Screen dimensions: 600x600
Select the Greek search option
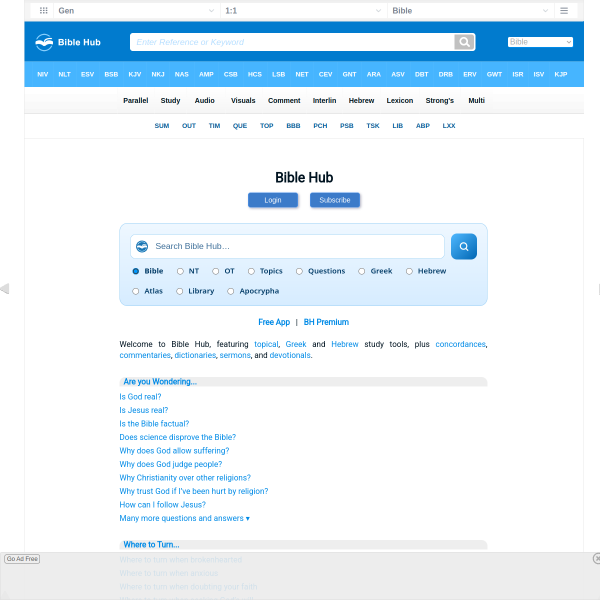click(363, 271)
